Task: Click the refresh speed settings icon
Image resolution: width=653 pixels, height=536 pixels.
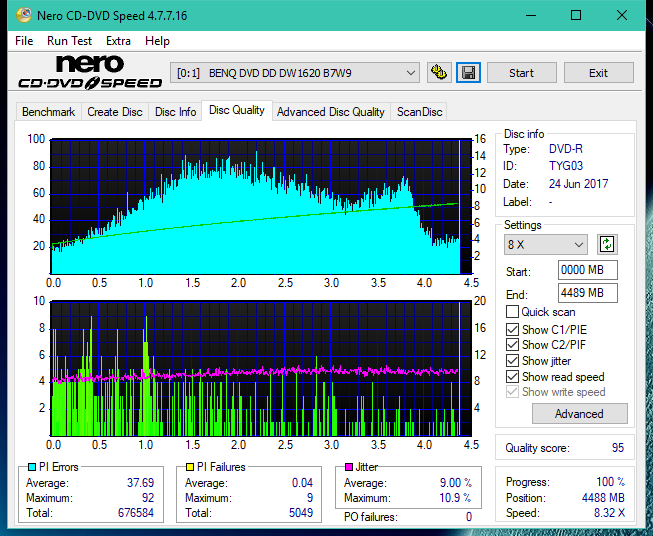Action: (x=607, y=244)
